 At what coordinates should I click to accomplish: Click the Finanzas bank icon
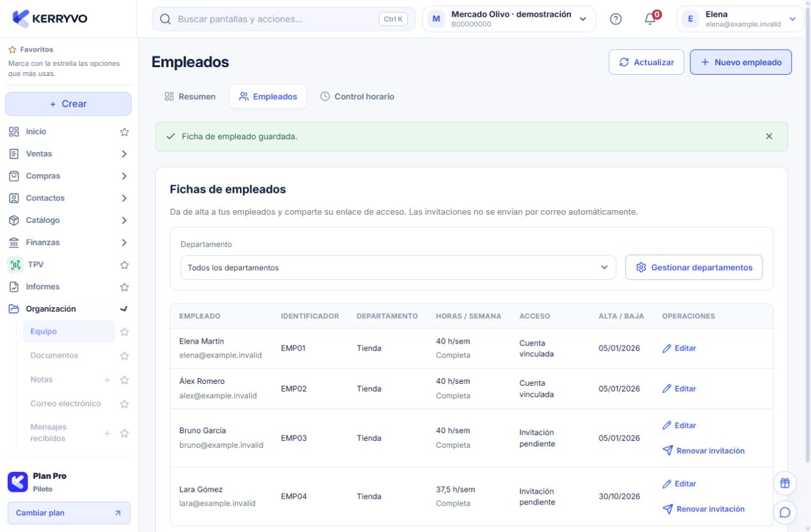[13, 242]
